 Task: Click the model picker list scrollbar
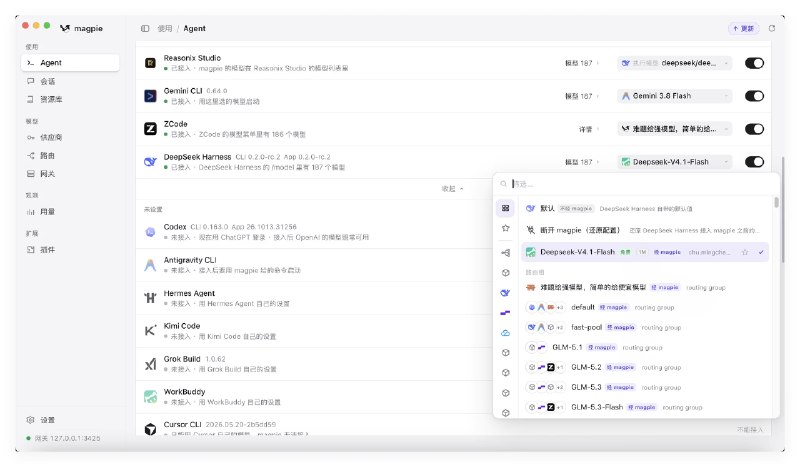click(x=777, y=203)
